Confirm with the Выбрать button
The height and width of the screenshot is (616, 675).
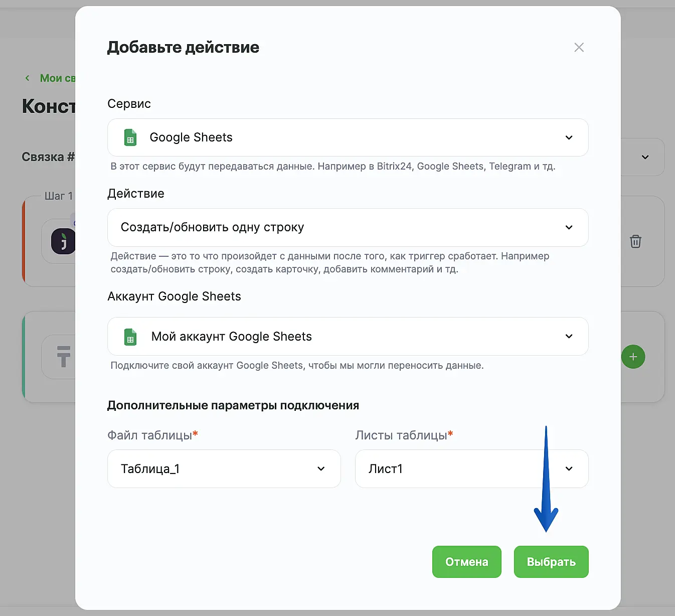(x=551, y=562)
